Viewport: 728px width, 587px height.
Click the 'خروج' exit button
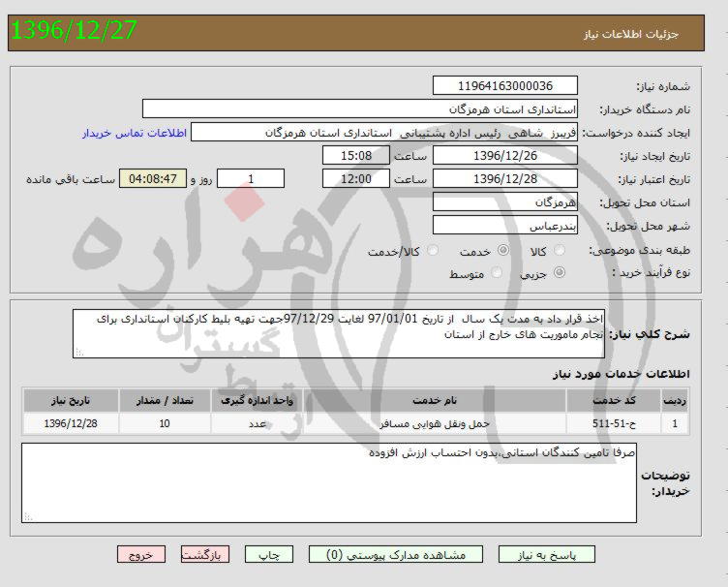pos(141,554)
